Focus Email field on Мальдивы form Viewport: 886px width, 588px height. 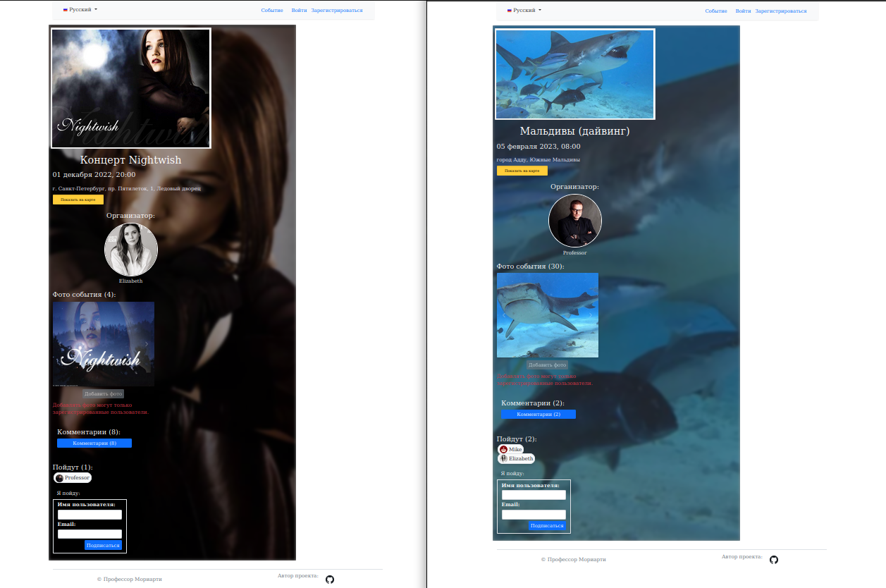tap(534, 515)
